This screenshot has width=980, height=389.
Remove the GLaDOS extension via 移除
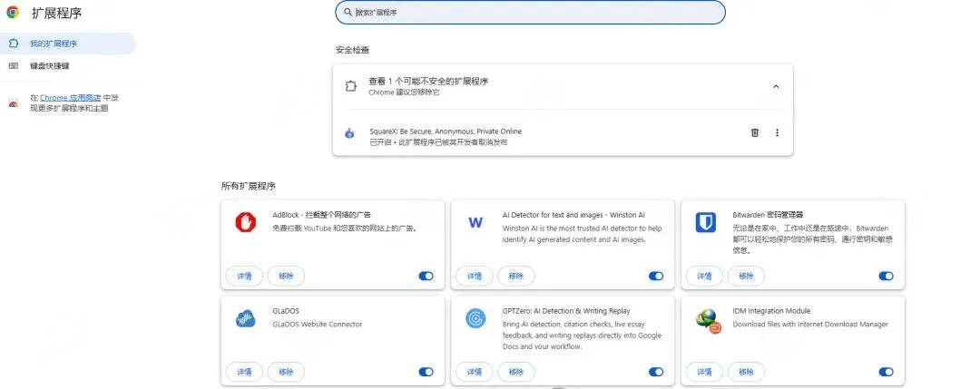click(286, 372)
